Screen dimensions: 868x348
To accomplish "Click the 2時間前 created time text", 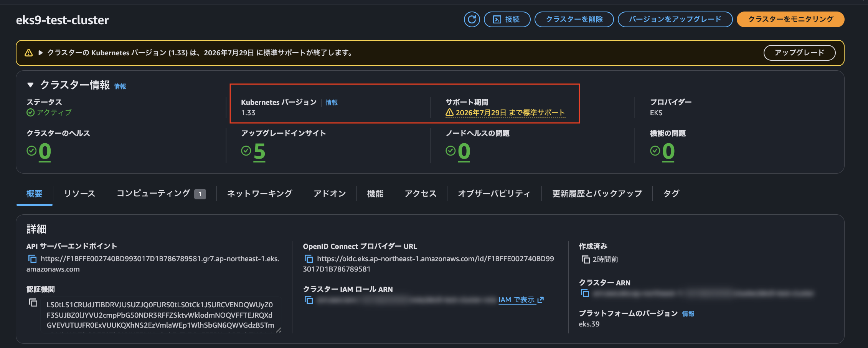I will pos(605,260).
